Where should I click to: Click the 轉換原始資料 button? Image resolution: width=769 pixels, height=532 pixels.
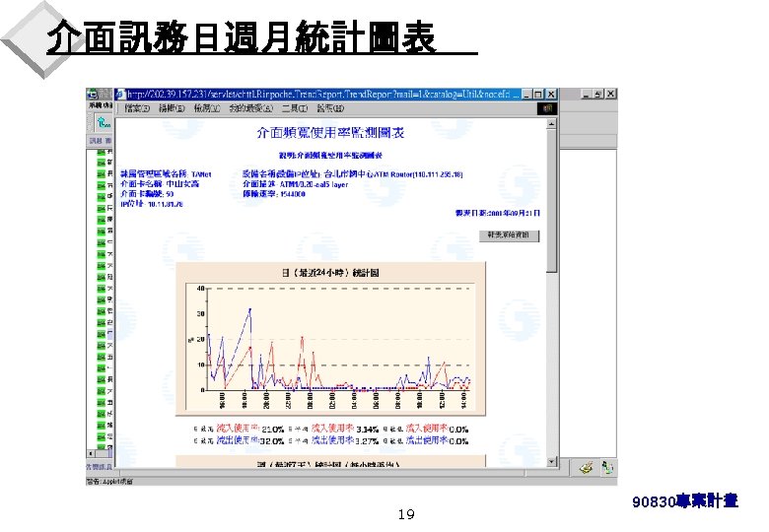pos(509,235)
